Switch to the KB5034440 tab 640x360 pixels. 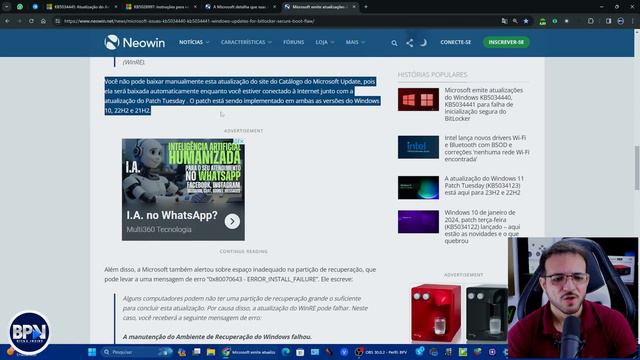[82, 7]
